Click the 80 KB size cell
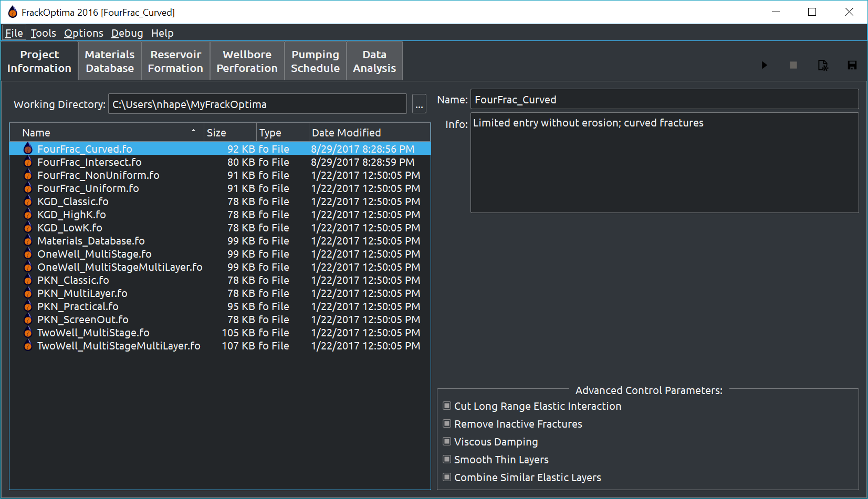Viewport: 868px width, 499px height. point(241,162)
